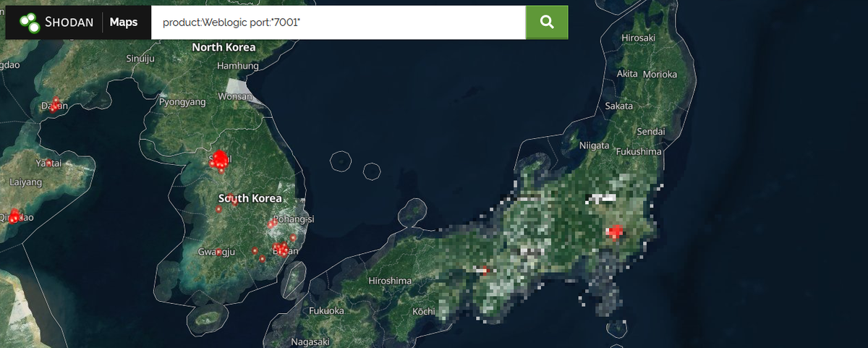Click the Akita city label

[627, 74]
